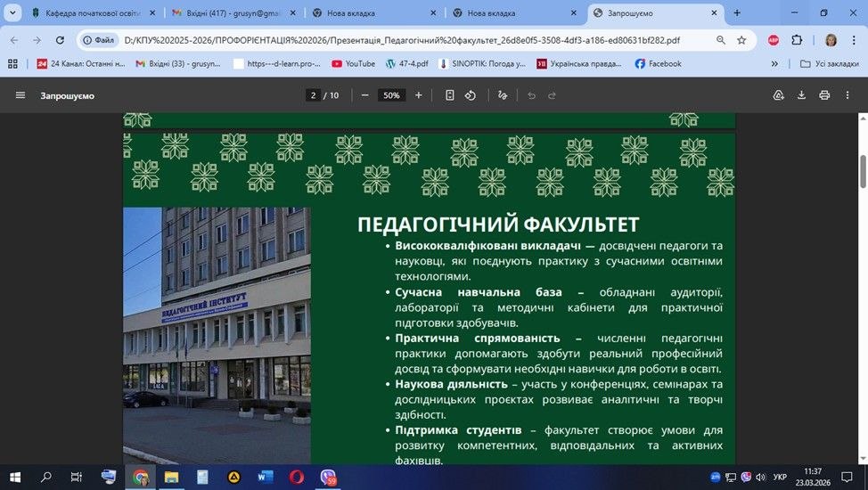The width and height of the screenshot is (868, 490).
Task: Activate the draw annotation tool
Action: tap(503, 95)
